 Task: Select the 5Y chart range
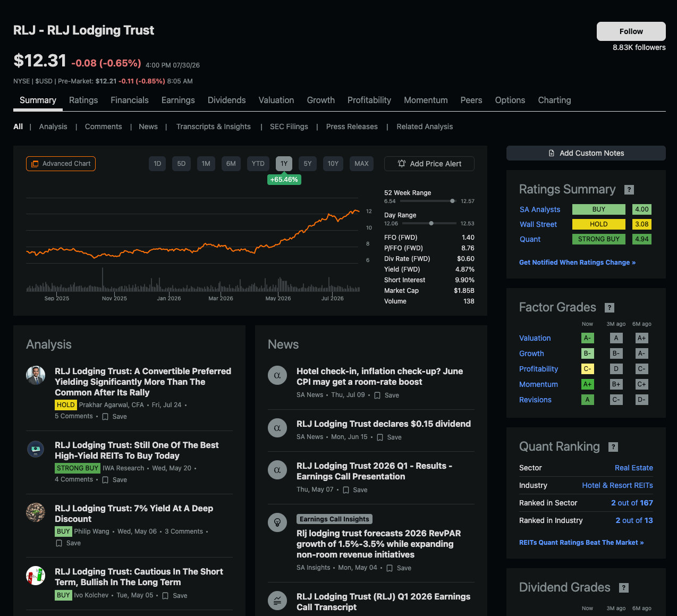308,164
